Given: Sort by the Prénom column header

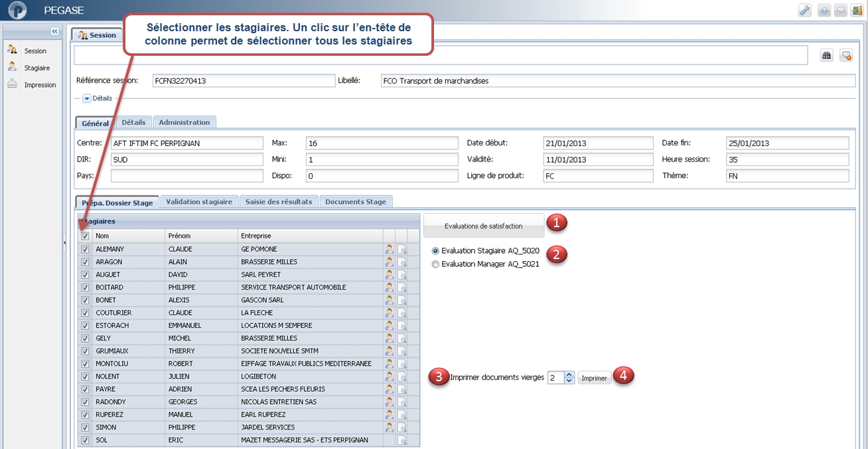Looking at the screenshot, I should [x=201, y=236].
